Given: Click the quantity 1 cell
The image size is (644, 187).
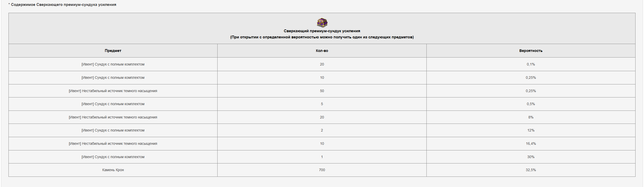Looking at the screenshot, I should [322, 157].
